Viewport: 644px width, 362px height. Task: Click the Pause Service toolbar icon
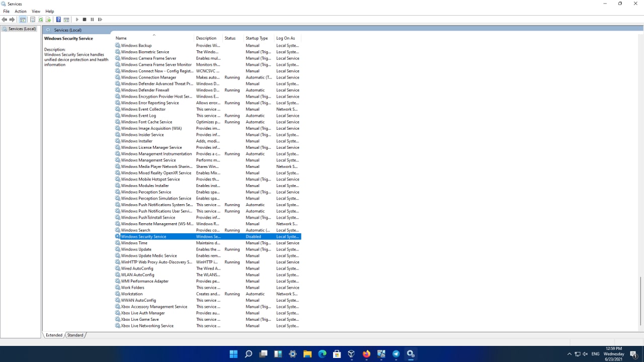92,20
